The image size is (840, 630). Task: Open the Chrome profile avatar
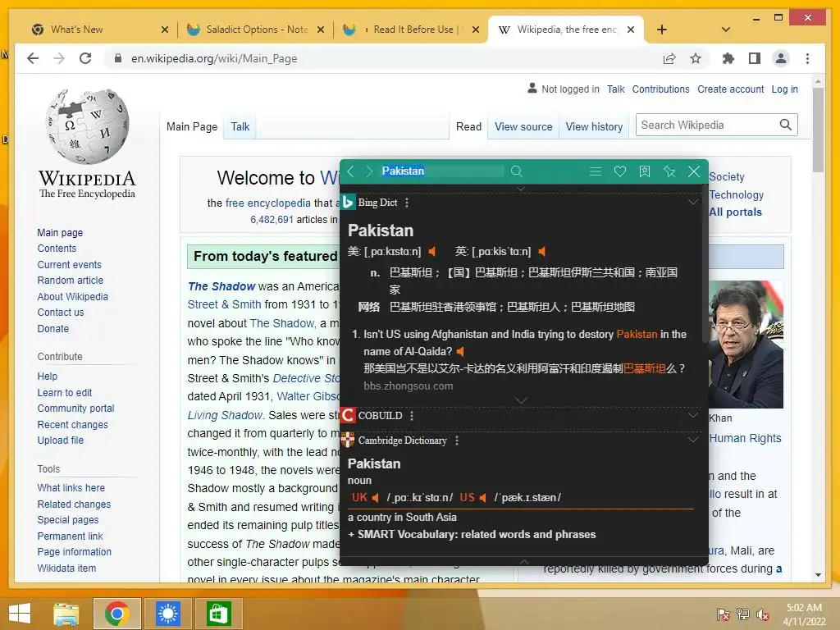(x=781, y=58)
